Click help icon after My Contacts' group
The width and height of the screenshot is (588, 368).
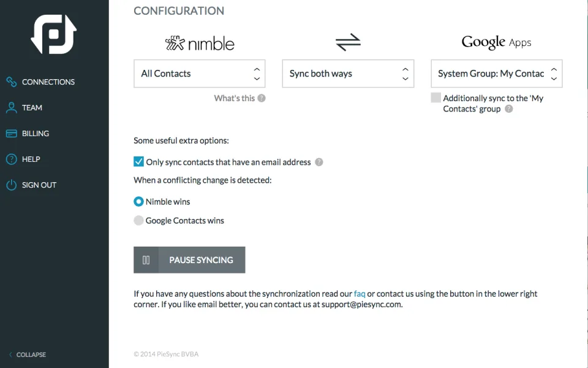(508, 109)
